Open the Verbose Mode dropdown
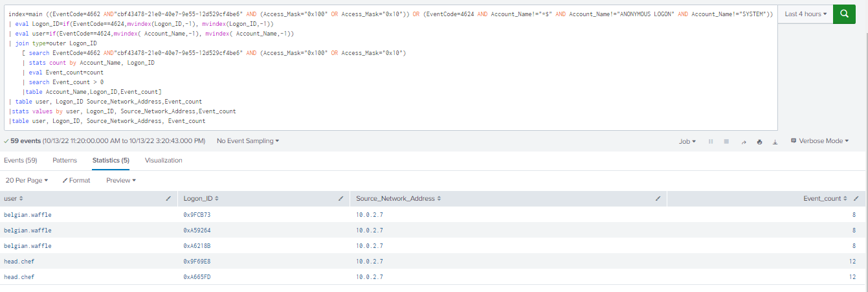The image size is (868, 292). [819, 141]
